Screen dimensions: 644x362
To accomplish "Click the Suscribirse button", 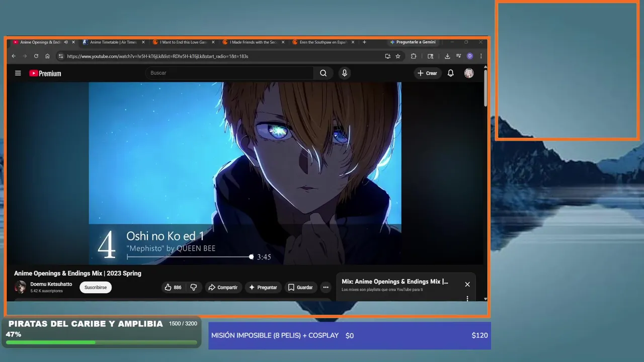I will click(x=96, y=287).
